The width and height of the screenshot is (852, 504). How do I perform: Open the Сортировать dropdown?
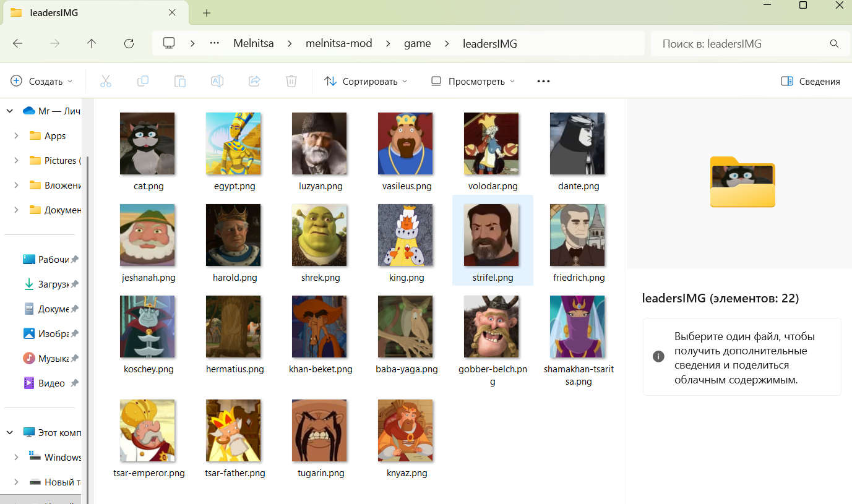tap(366, 81)
